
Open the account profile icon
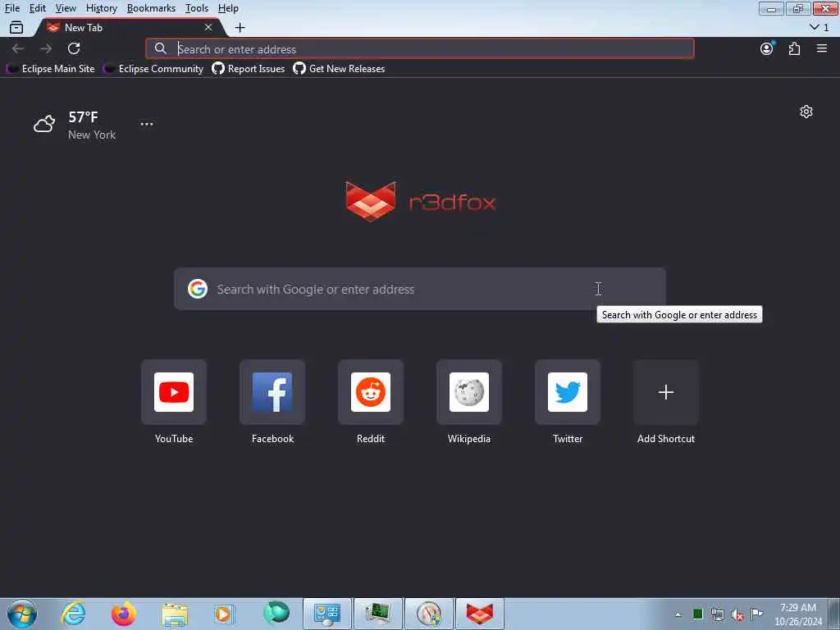[x=767, y=48]
